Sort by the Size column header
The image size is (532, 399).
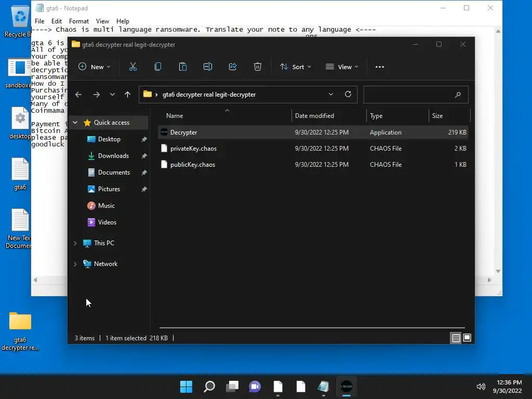pos(449,116)
